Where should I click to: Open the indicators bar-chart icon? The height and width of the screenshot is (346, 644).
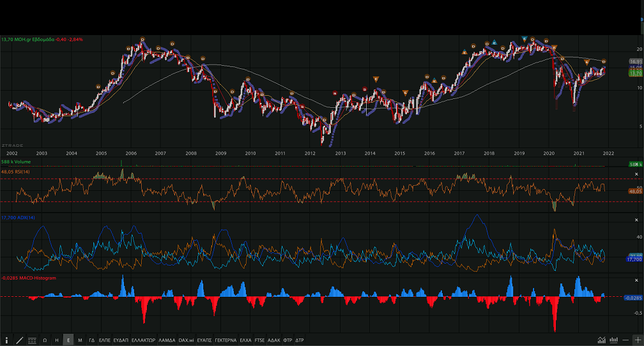tap(613, 340)
